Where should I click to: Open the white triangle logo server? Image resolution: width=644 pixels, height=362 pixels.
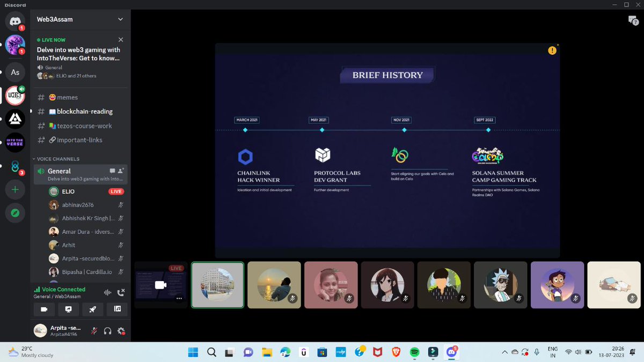click(15, 119)
